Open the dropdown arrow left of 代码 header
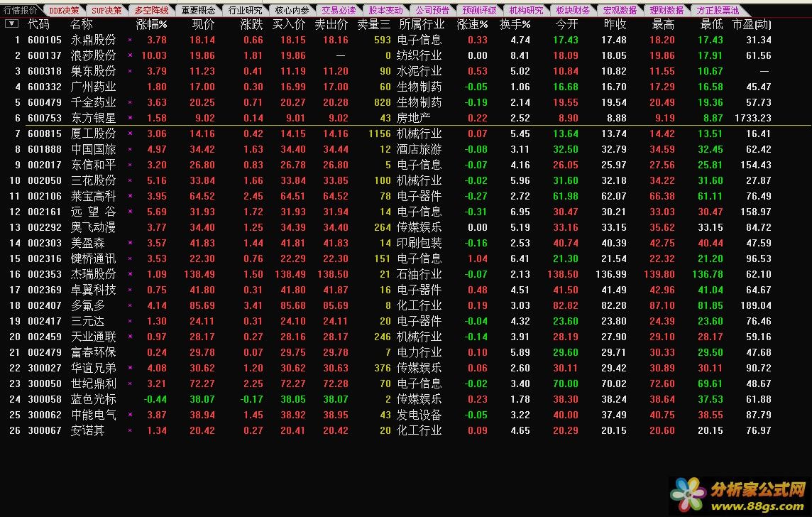The width and height of the screenshot is (812, 517). pos(11,24)
